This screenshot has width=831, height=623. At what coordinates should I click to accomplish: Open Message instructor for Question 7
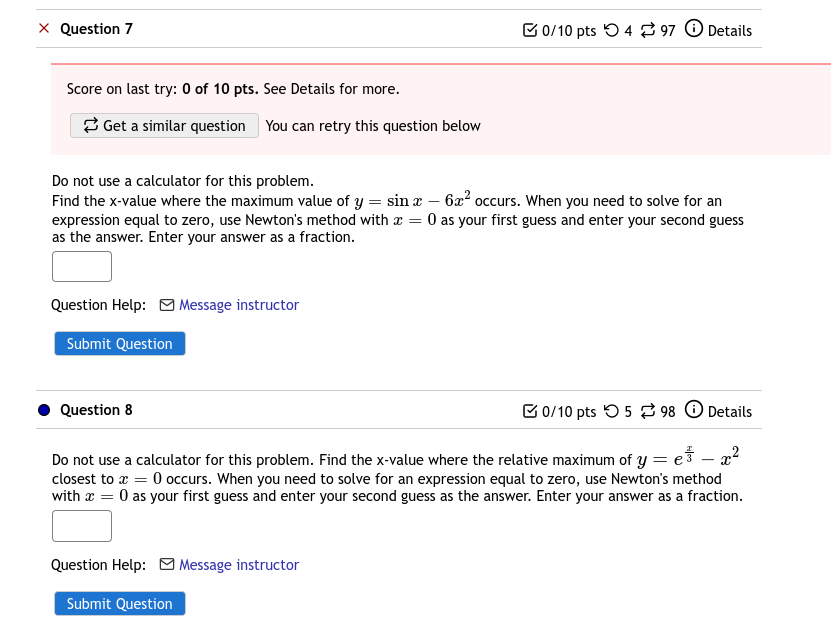click(238, 305)
